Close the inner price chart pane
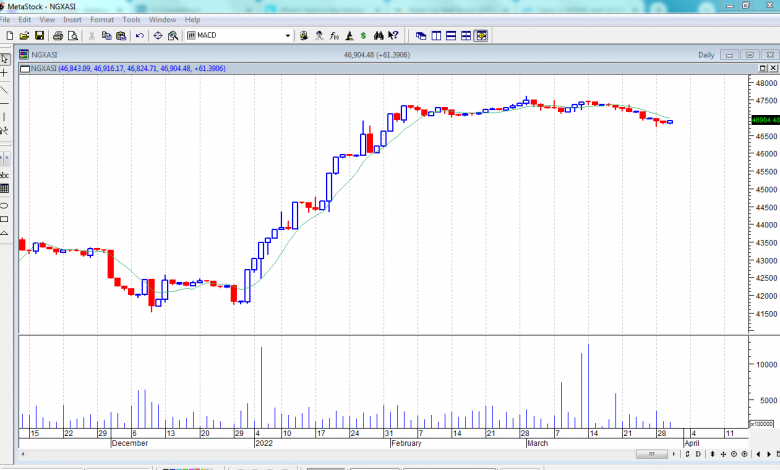Viewport: 780px width, 470px height. point(773,68)
